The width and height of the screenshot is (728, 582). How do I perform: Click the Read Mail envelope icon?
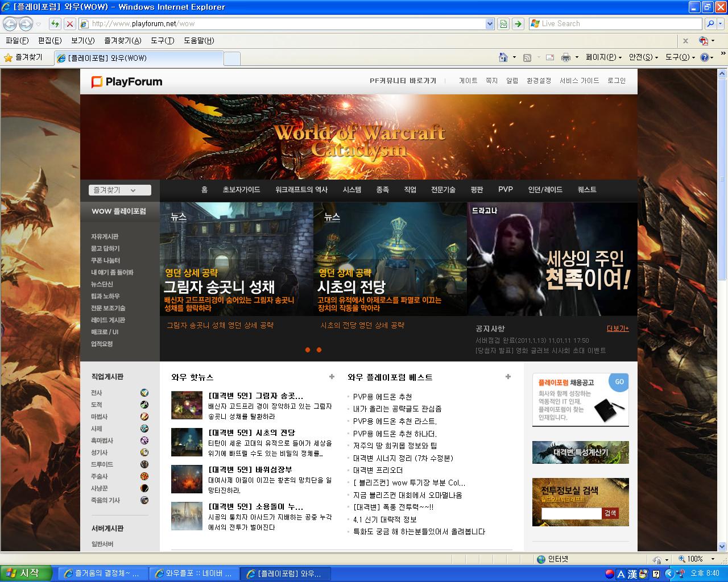[x=550, y=57]
